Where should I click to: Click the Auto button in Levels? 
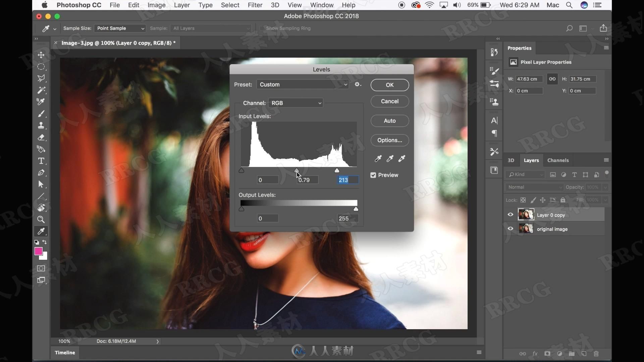[390, 120]
